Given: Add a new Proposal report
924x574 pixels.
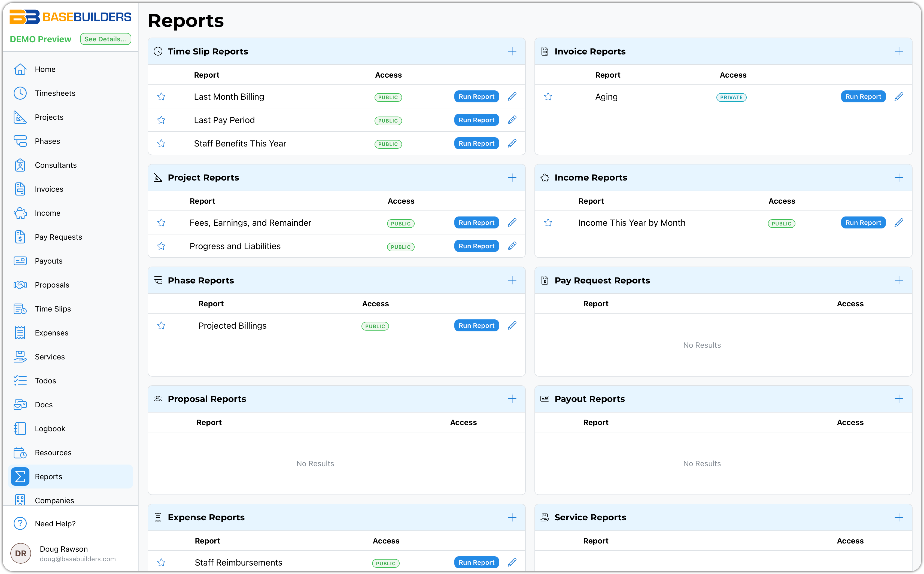Looking at the screenshot, I should pos(512,399).
